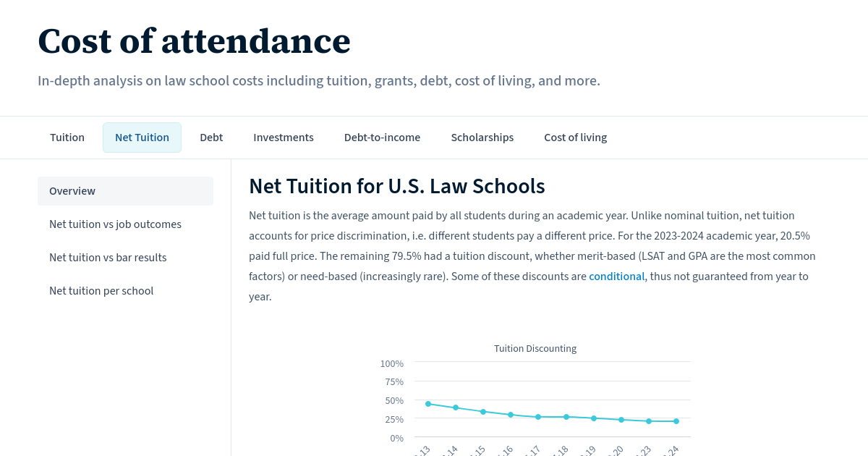
Task: Click Overview in the sidebar
Action: (72, 190)
